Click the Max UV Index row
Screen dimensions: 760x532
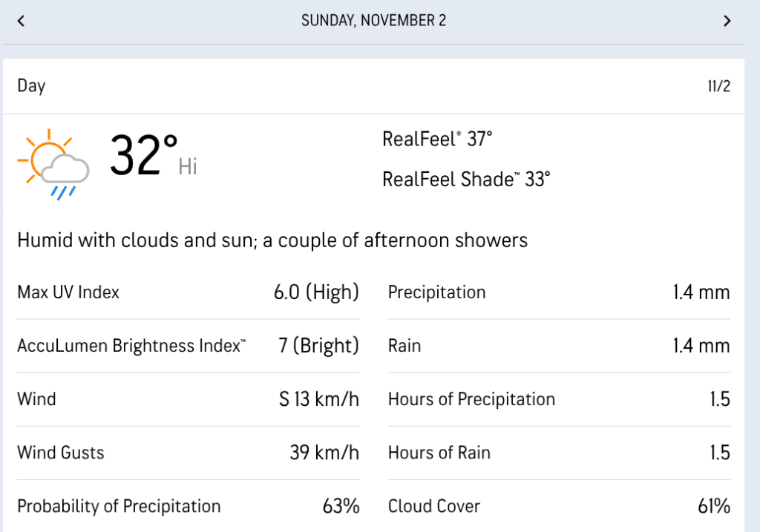click(x=188, y=292)
